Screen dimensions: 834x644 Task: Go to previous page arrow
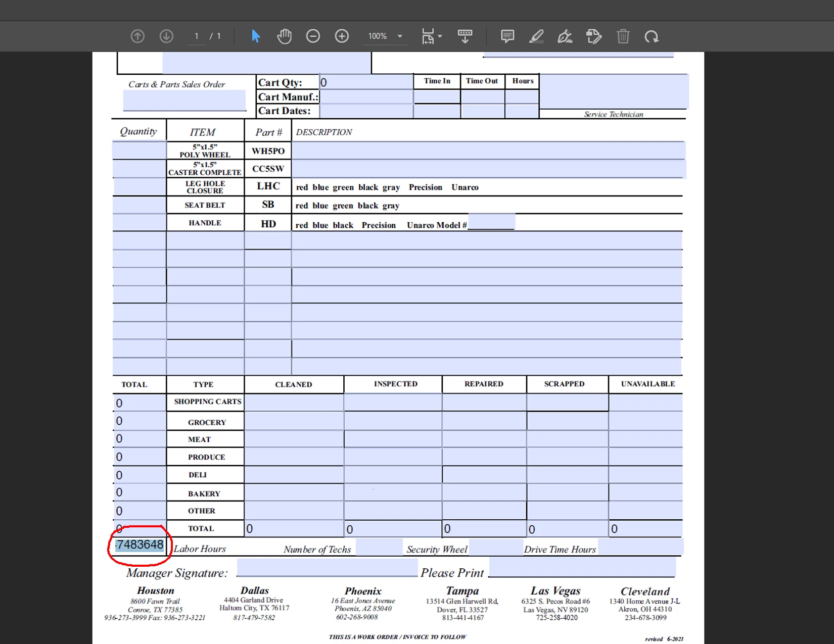137,36
